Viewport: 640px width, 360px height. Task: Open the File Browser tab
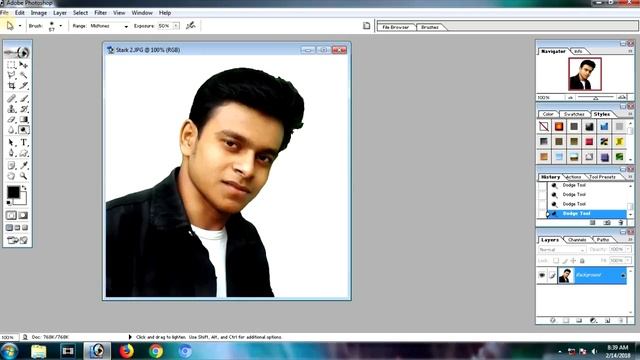click(x=395, y=27)
